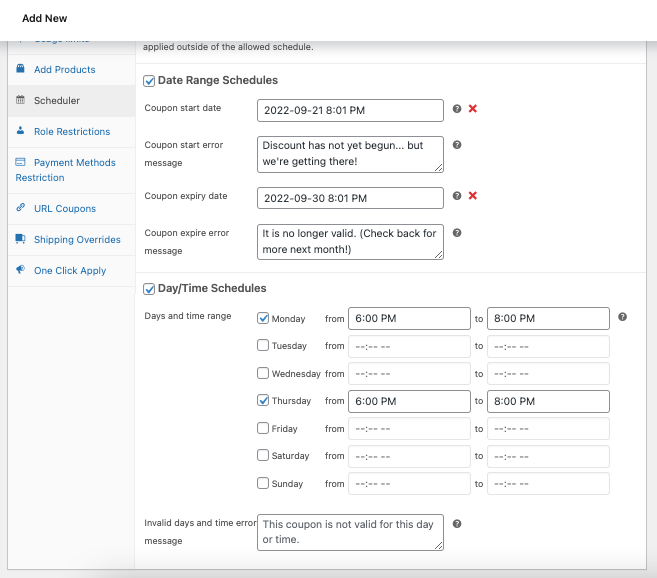Clear the Coupon start date with red X
Image resolution: width=657 pixels, height=578 pixels.
point(473,109)
